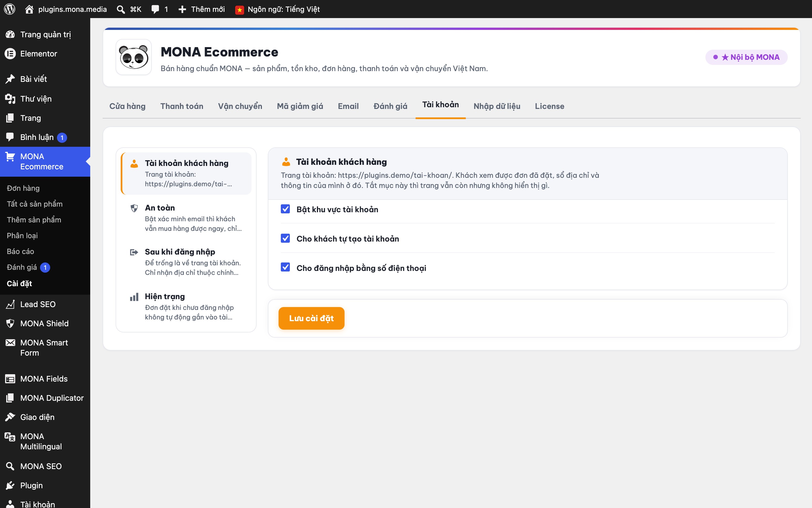Click the MONA Fields icon
812x508 pixels.
(10, 379)
